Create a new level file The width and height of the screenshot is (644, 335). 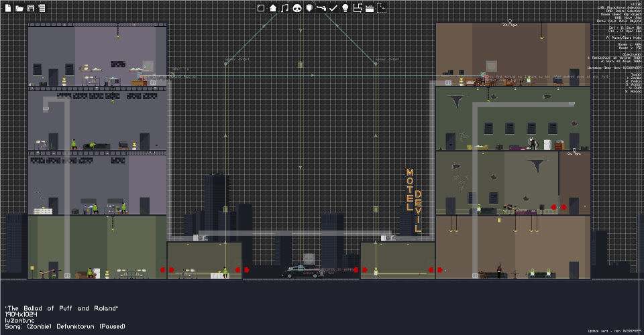pos(8,8)
